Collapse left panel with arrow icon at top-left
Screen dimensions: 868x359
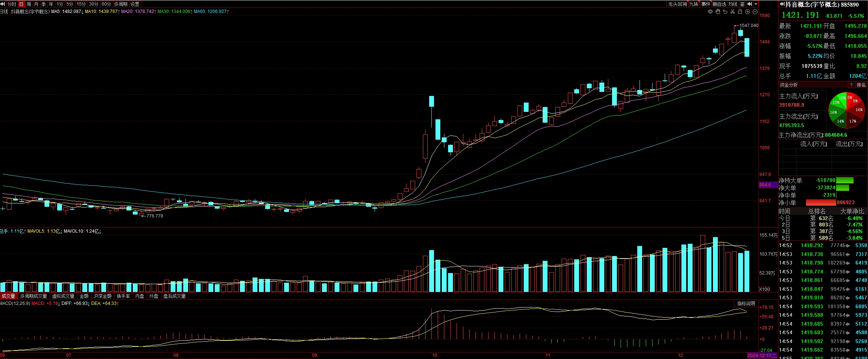point(3,4)
